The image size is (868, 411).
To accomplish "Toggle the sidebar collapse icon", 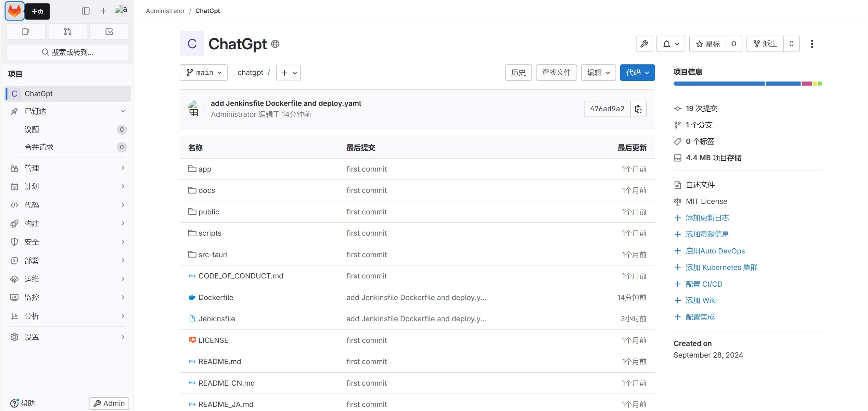I will [86, 11].
